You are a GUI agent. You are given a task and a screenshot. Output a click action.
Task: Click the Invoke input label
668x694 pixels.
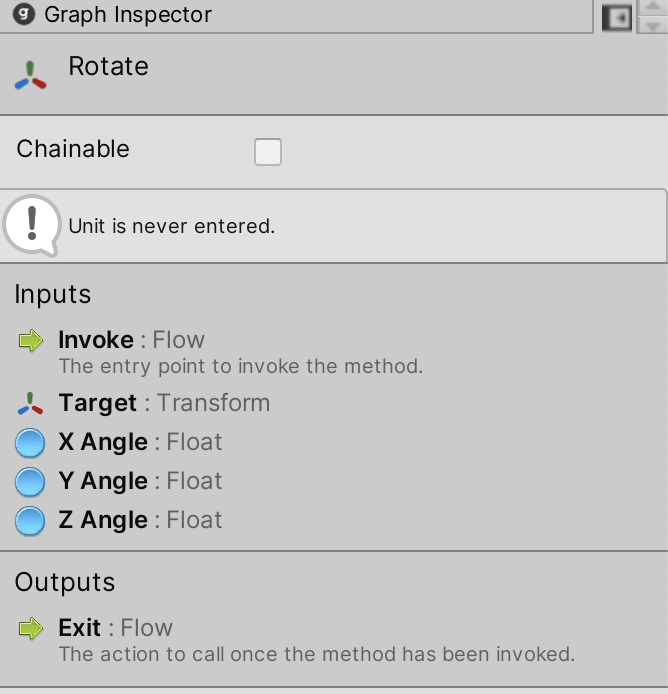point(96,340)
